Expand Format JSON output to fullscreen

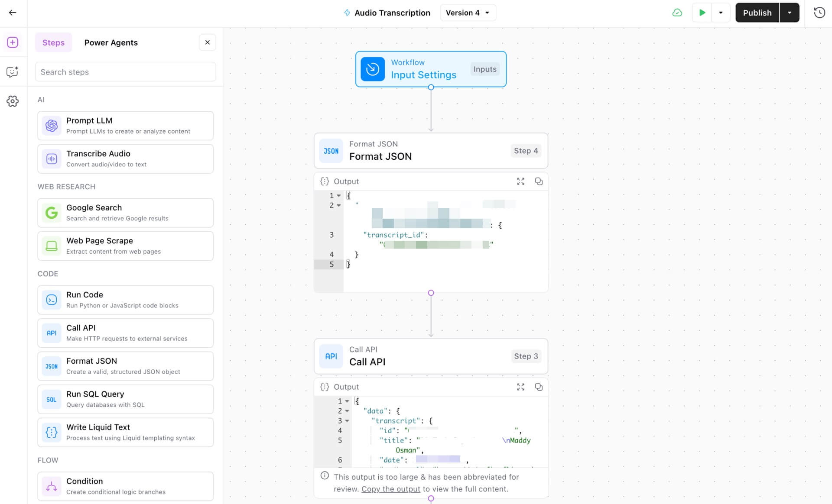click(520, 181)
